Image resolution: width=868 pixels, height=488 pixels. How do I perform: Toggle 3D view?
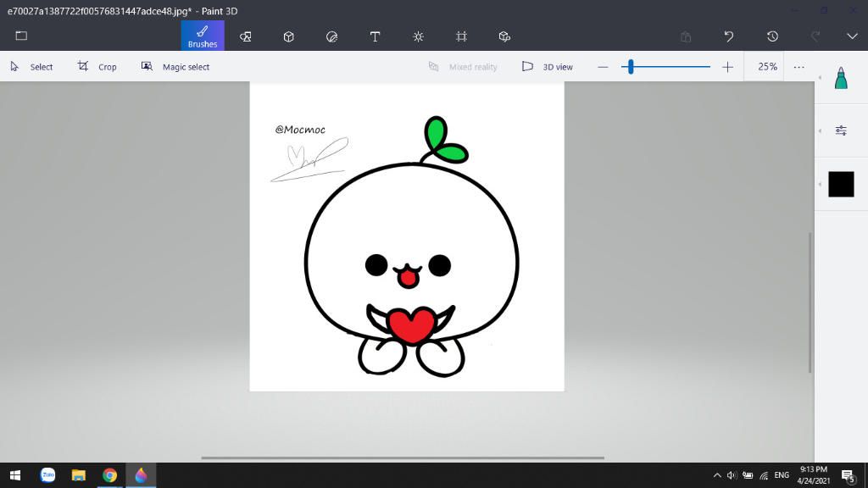coord(547,67)
